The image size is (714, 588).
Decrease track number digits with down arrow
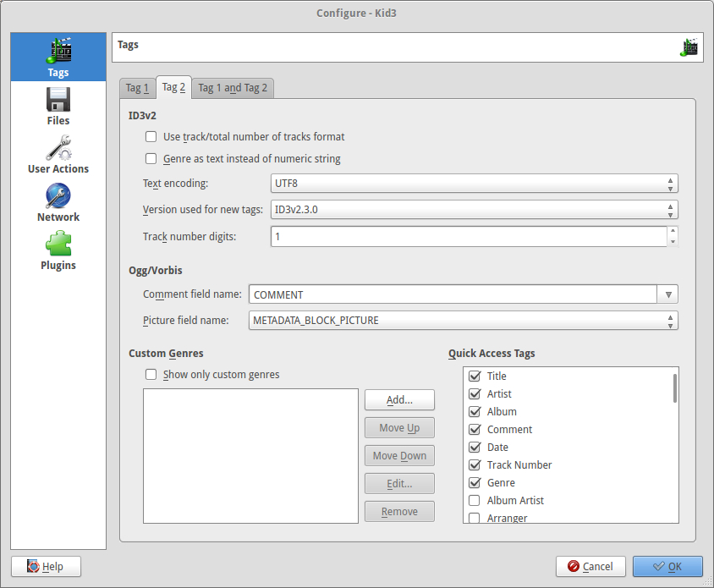(x=673, y=242)
